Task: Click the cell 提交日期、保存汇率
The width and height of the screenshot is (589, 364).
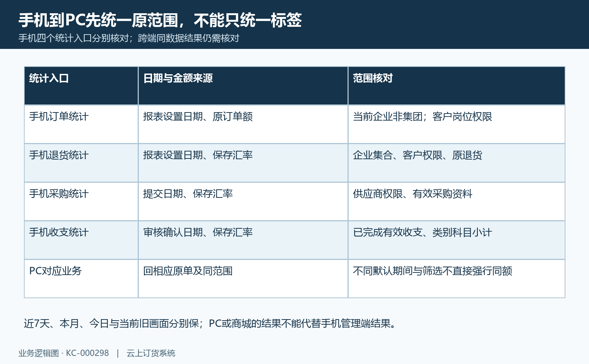Action: (243, 201)
